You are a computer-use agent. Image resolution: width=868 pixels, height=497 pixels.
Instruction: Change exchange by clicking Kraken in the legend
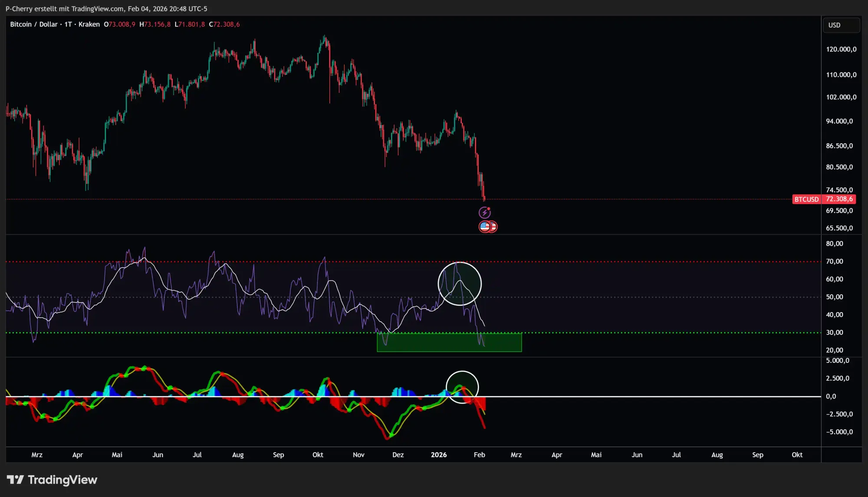89,24
